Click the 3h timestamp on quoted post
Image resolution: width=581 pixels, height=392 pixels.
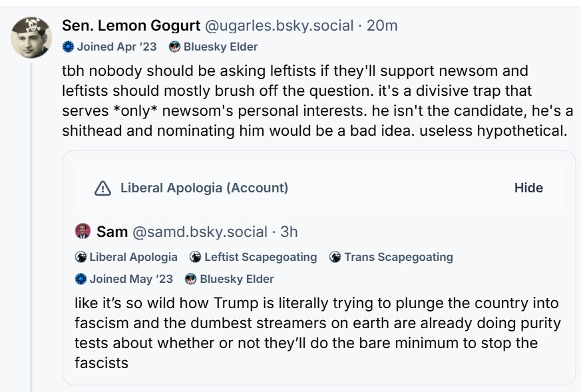click(x=289, y=232)
